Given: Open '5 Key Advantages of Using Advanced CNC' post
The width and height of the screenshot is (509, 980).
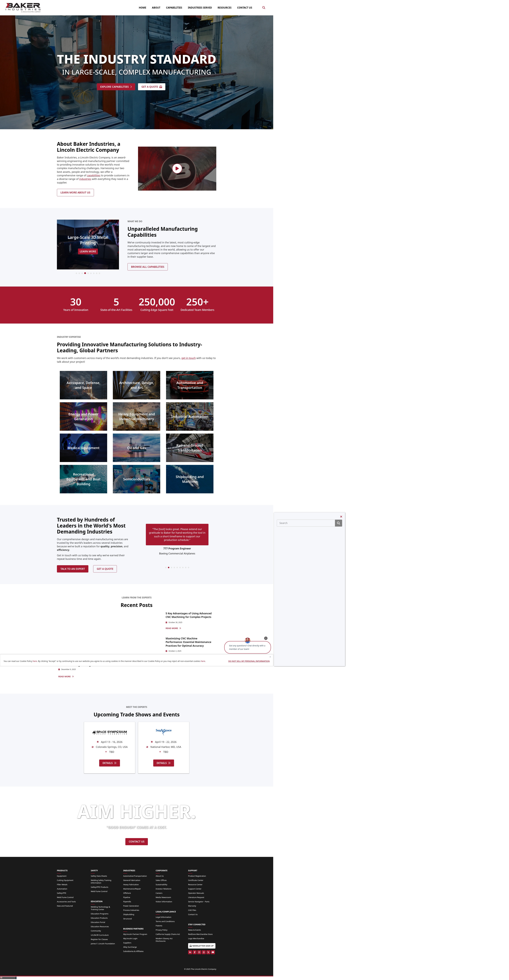Looking at the screenshot, I should [x=189, y=615].
